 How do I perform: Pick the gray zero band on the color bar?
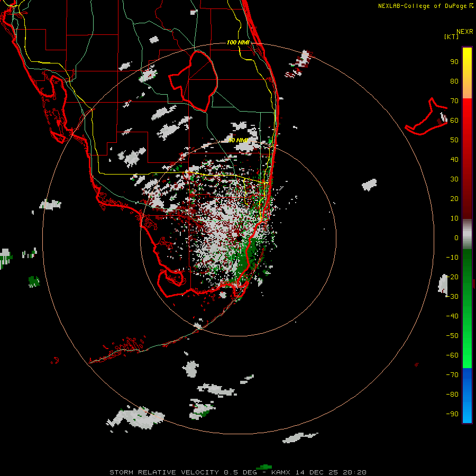click(467, 234)
